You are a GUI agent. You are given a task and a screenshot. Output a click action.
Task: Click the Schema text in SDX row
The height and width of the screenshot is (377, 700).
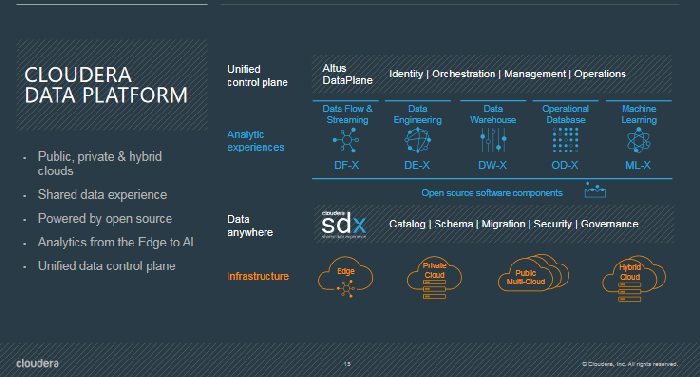(x=454, y=224)
